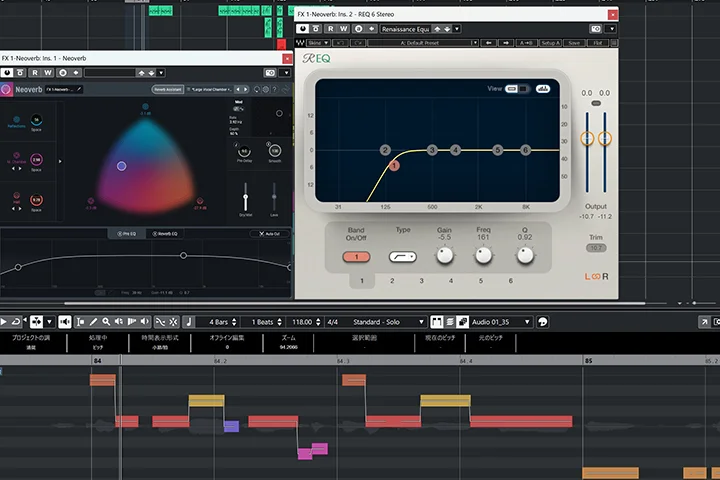
Task: Switch to Setup A in REQ
Action: [550, 43]
